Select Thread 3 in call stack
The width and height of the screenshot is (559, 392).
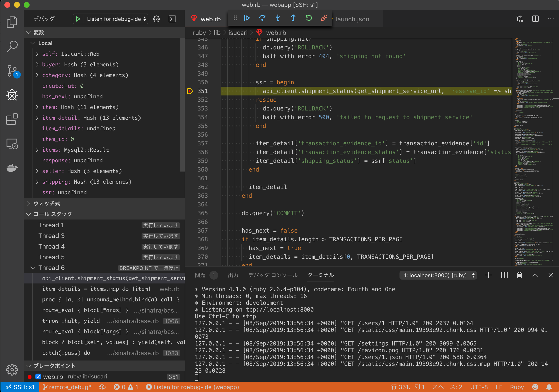104,236
